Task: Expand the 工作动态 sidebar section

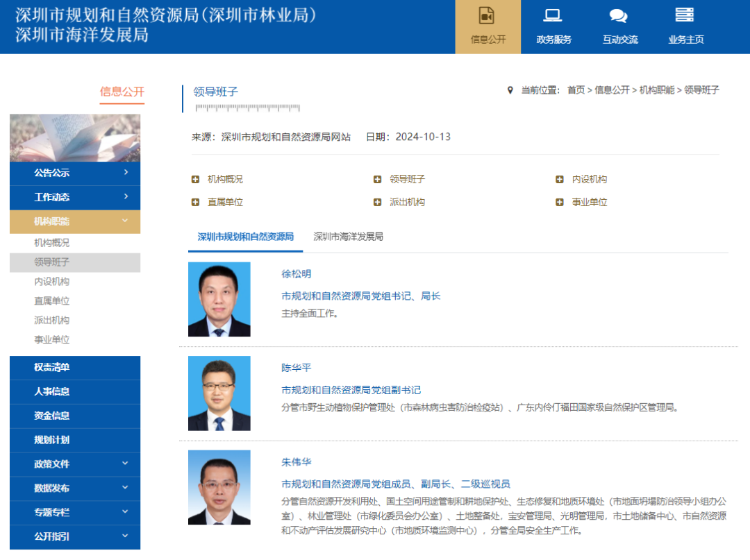Action: point(126,197)
